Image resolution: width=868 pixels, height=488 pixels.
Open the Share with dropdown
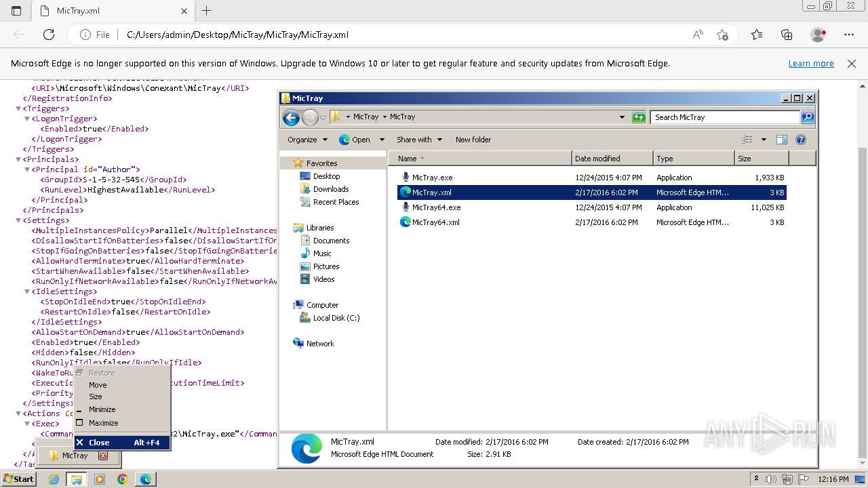(419, 140)
